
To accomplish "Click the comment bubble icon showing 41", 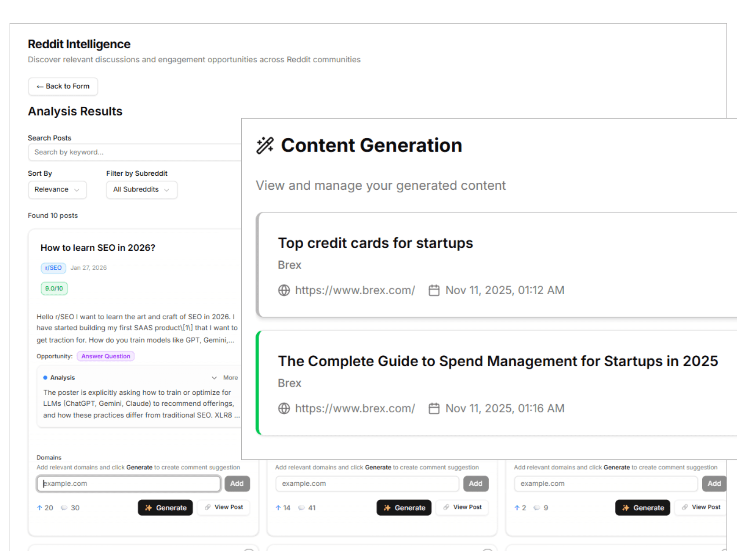I will pyautogui.click(x=301, y=508).
